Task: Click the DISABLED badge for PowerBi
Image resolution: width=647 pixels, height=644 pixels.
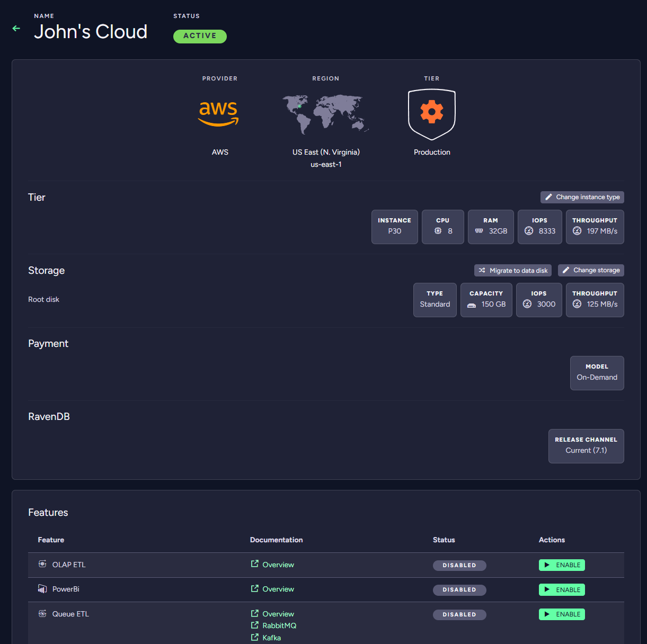Action: point(459,589)
